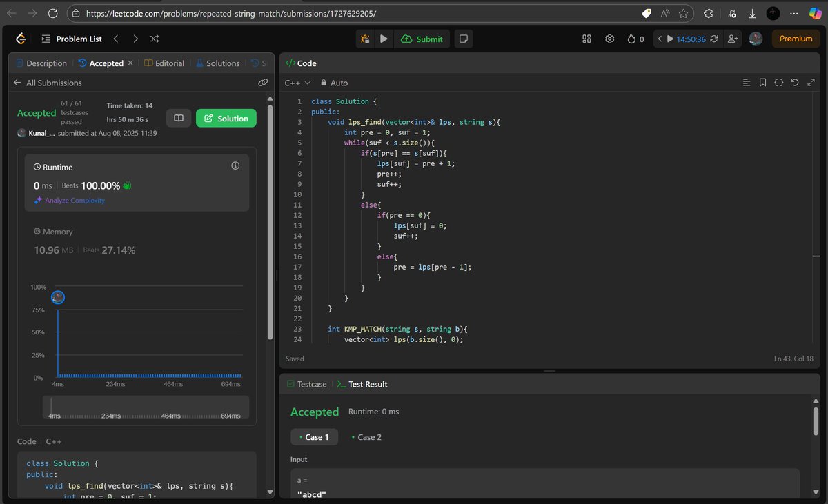The image size is (828, 504).
Task: Click the Premium button
Action: click(x=796, y=39)
